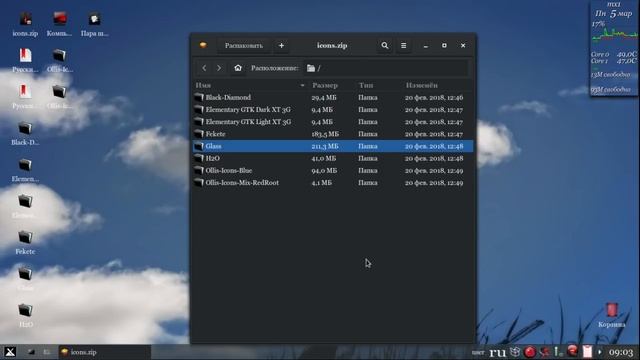Viewport: 640px width, 360px height.
Task: Click the ru keyboard layout indicator
Action: [x=498, y=352]
